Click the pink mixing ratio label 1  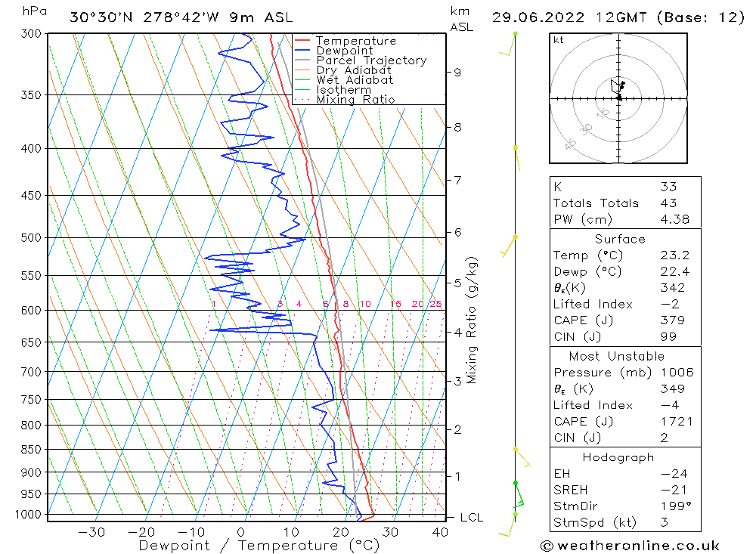point(214,304)
